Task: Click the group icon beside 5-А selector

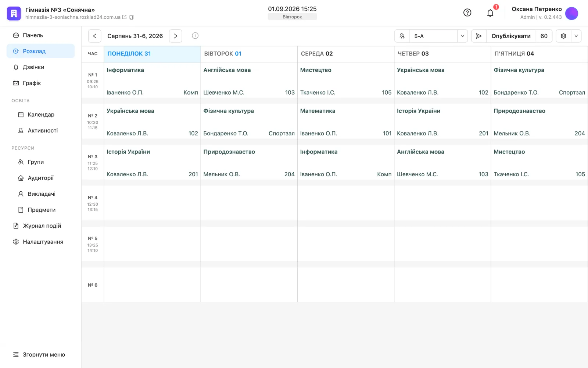Action: click(x=402, y=36)
